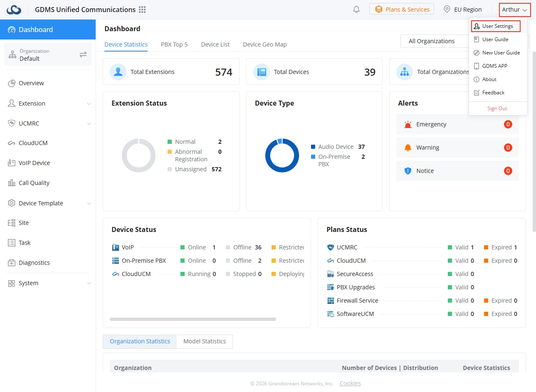Click the Extension Status donut chart
Image resolution: width=536 pixels, height=392 pixels.
pyautogui.click(x=138, y=155)
